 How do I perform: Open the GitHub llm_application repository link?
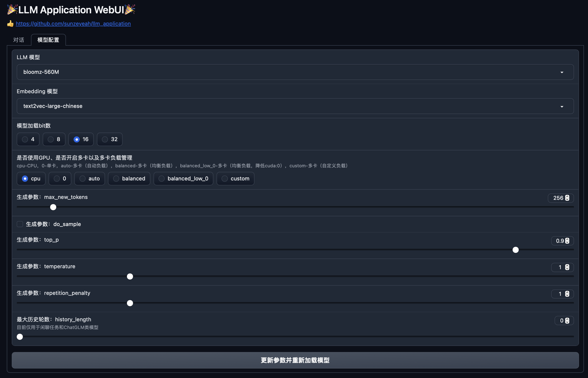point(73,23)
